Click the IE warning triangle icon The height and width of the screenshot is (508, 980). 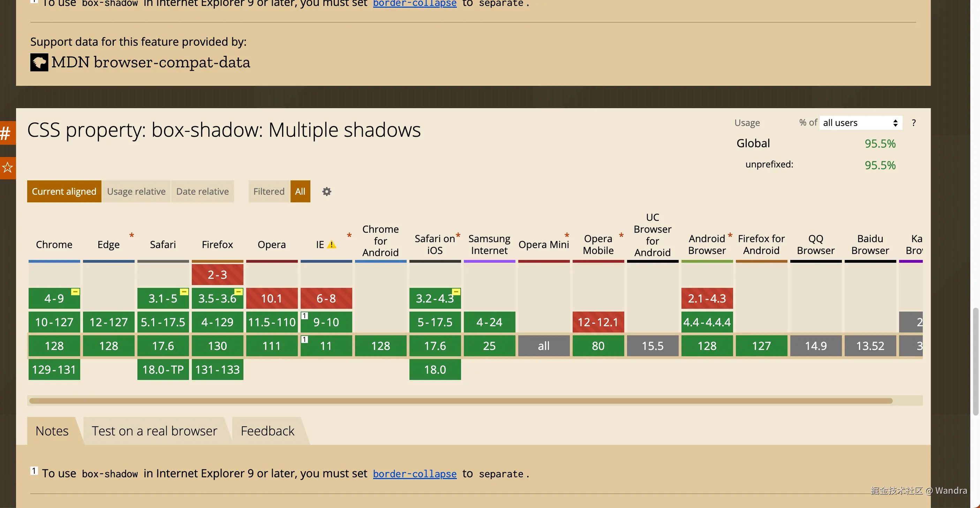coord(331,245)
